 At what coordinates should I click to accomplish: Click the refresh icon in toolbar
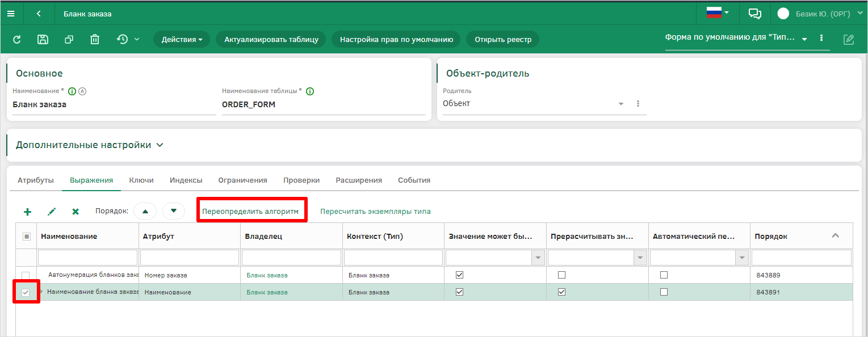17,39
